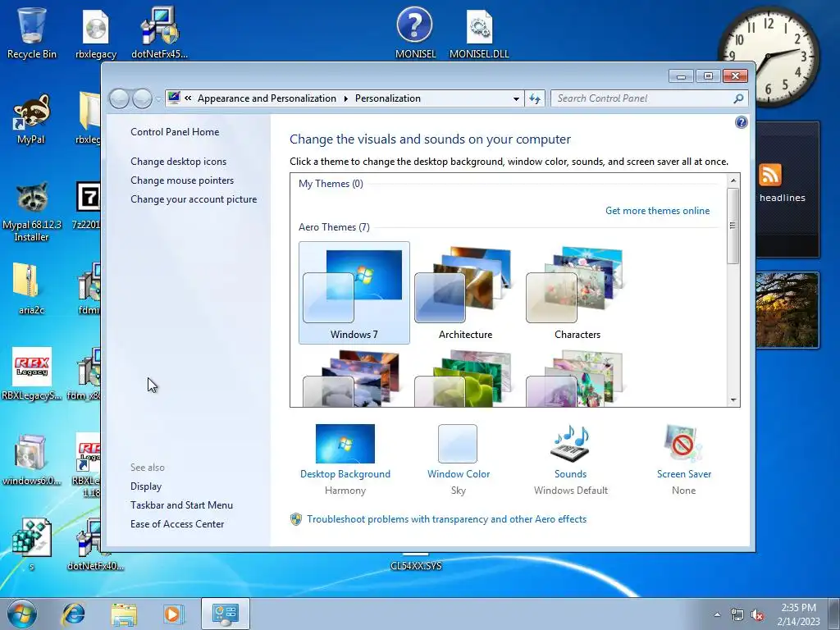The image size is (840, 630).
Task: Open Ease of Access Center link
Action: pos(177,524)
